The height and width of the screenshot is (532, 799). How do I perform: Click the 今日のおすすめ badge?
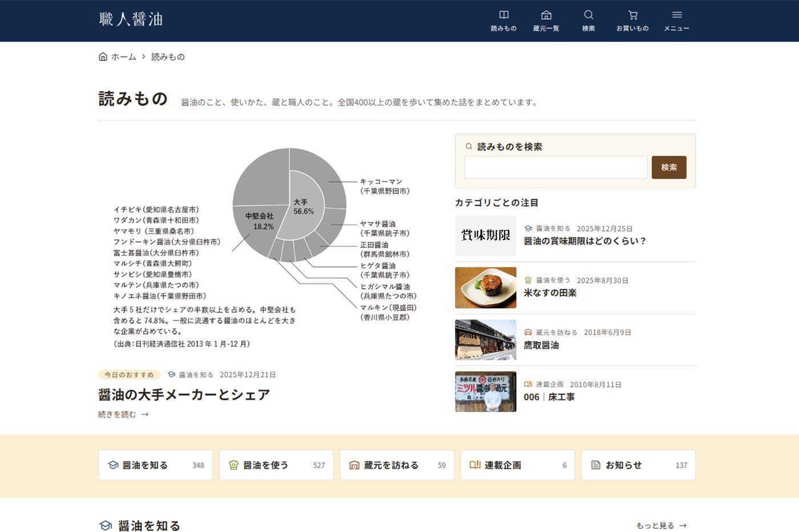point(129,375)
